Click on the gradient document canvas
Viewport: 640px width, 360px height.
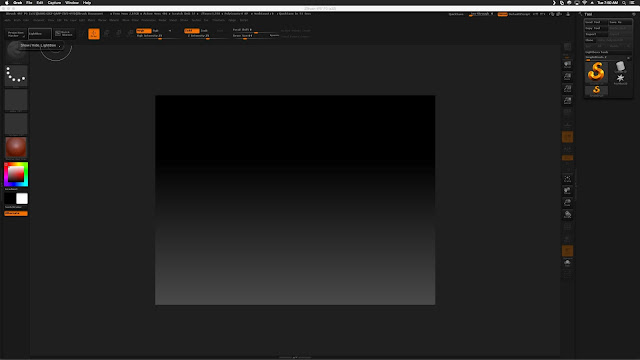click(295, 200)
